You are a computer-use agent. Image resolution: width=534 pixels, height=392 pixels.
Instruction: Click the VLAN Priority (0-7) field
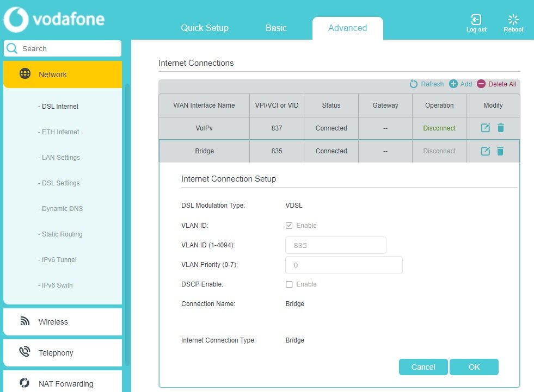pos(344,265)
